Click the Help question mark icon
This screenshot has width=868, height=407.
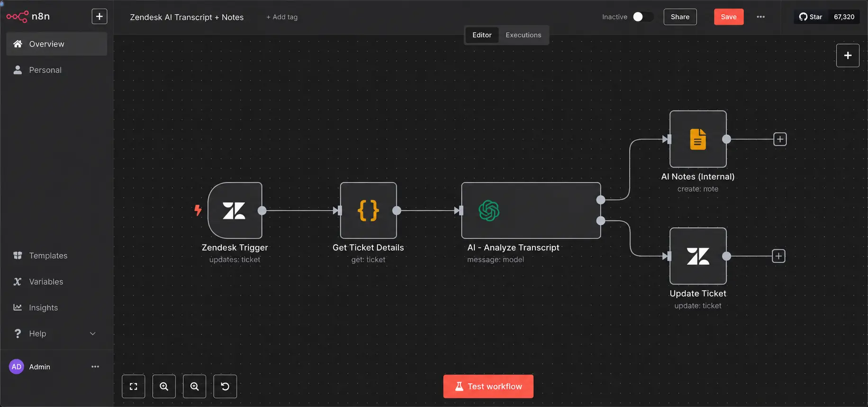coord(18,334)
